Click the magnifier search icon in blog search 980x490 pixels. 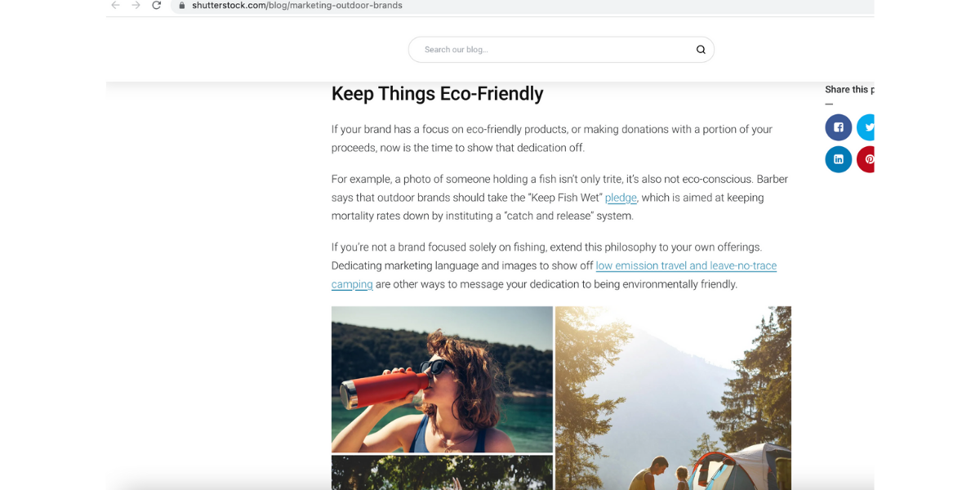click(x=701, y=50)
